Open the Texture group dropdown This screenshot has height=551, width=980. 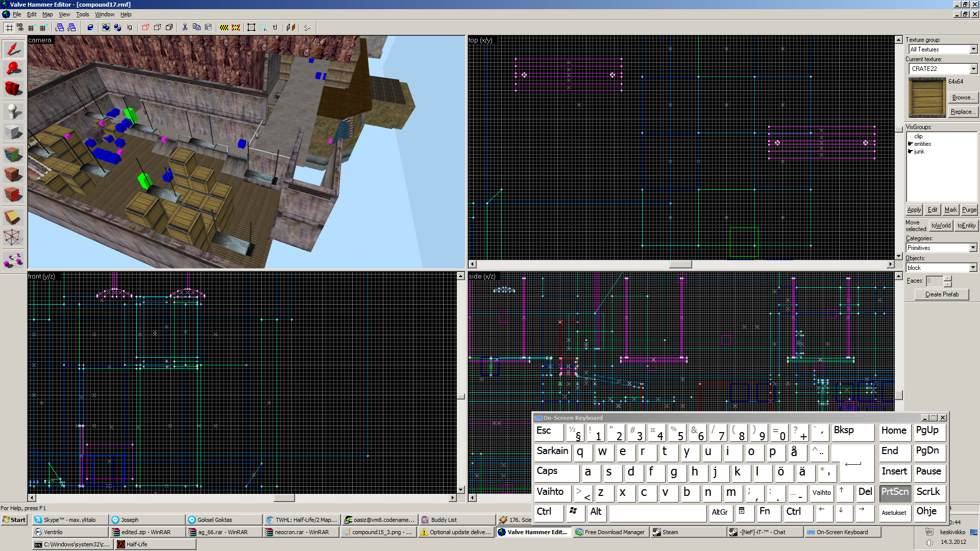(x=973, y=49)
